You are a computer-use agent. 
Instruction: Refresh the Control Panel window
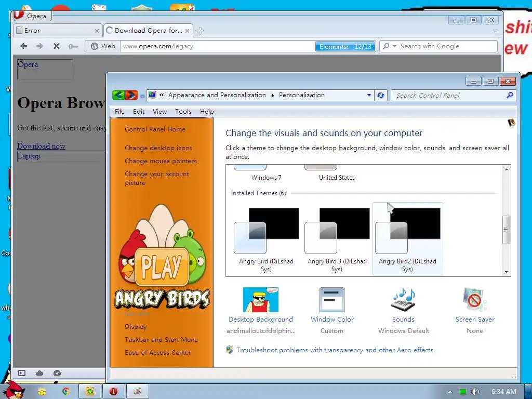coord(381,96)
